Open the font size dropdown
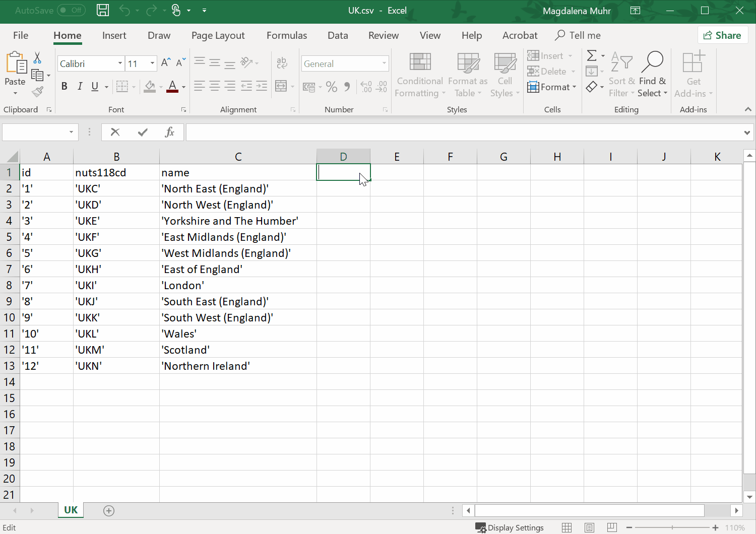The image size is (756, 534). click(152, 63)
